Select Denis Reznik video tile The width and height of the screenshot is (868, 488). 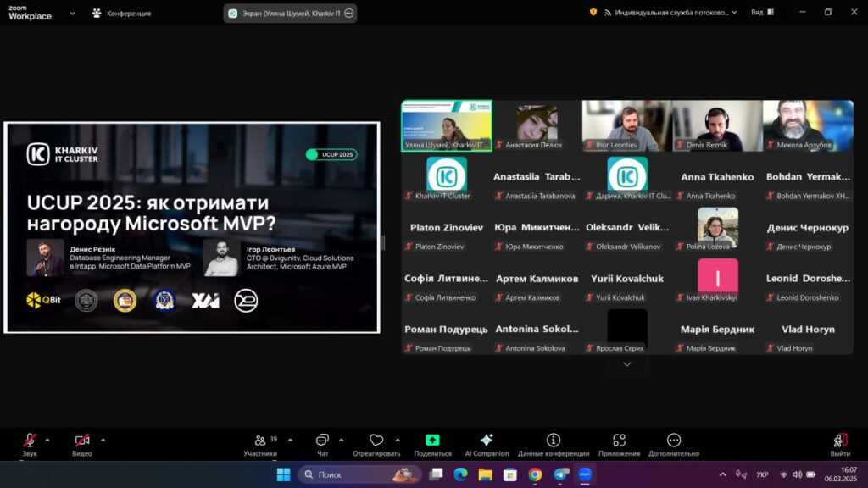pos(717,125)
